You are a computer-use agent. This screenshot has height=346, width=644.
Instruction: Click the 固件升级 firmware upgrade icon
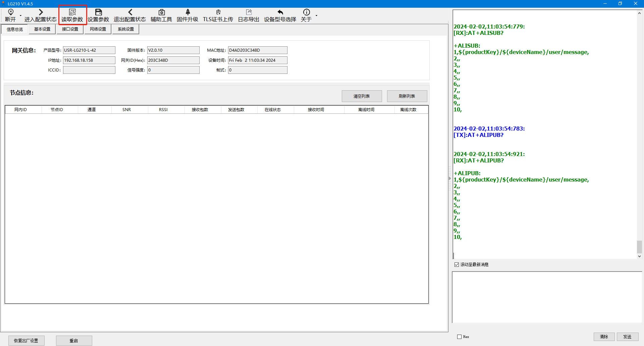tap(188, 12)
